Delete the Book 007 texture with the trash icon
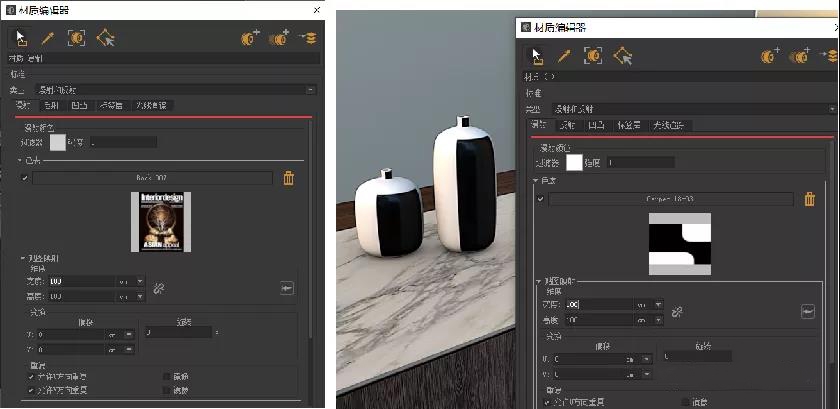 (x=288, y=178)
